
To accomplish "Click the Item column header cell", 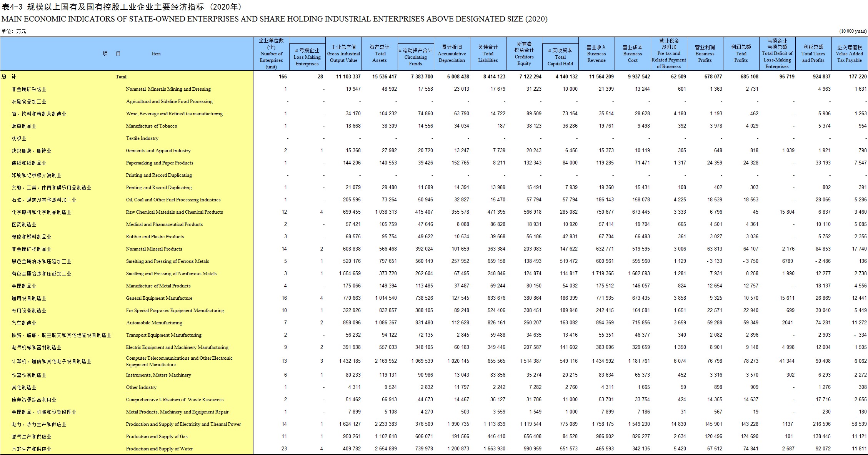I will click(x=127, y=54).
